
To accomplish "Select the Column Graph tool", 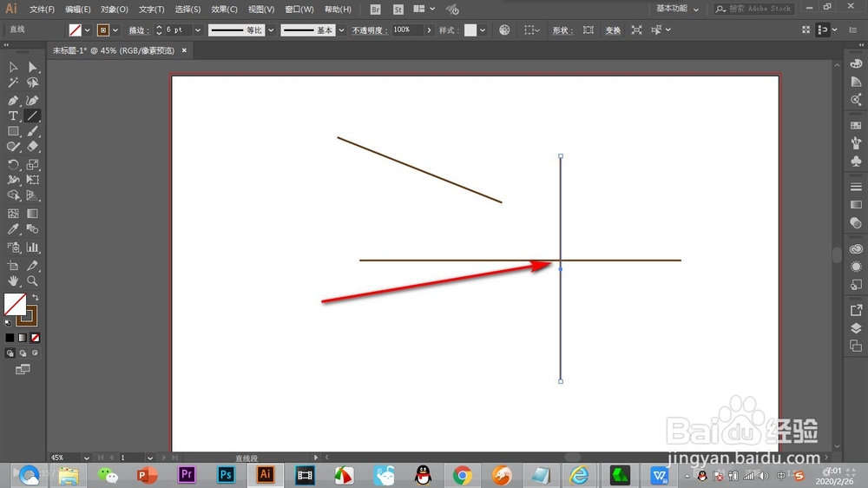I will (x=33, y=247).
